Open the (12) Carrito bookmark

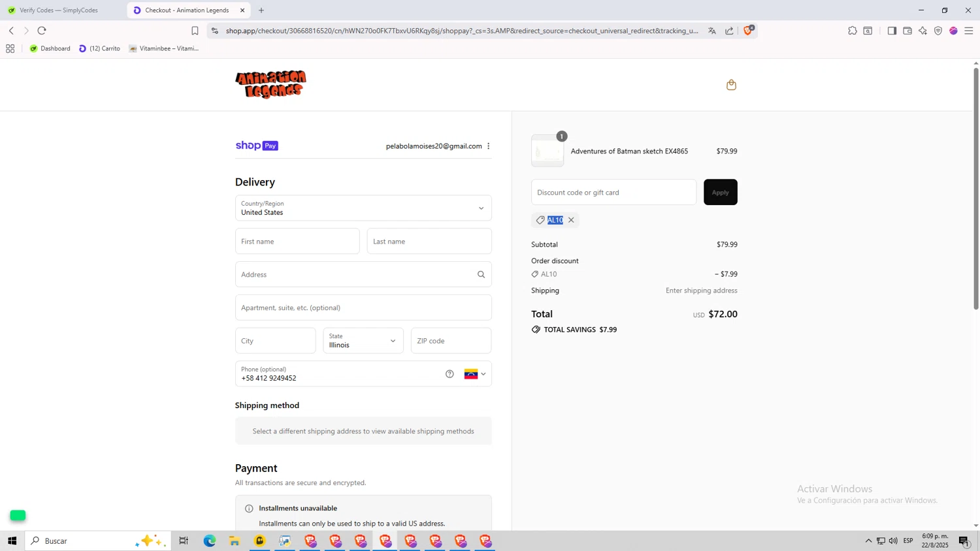(x=99, y=48)
